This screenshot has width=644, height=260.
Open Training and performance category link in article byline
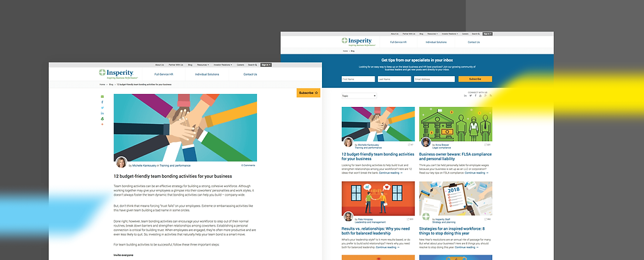click(175, 165)
